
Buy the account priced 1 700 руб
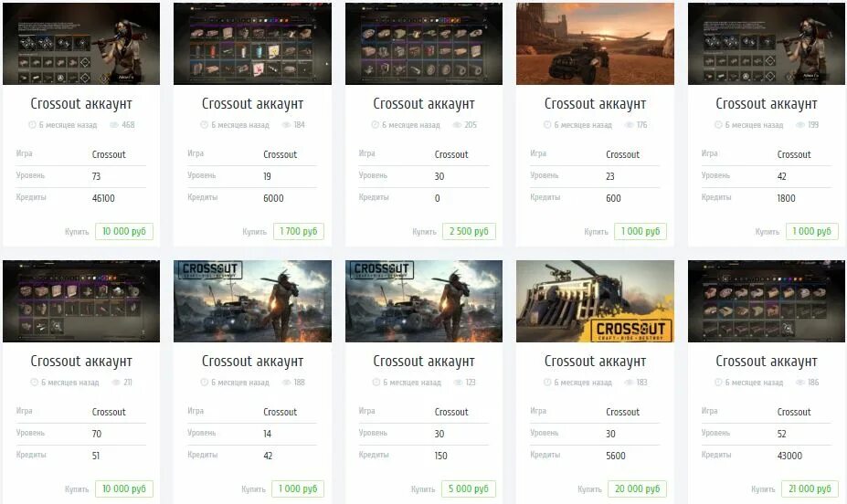coord(298,232)
